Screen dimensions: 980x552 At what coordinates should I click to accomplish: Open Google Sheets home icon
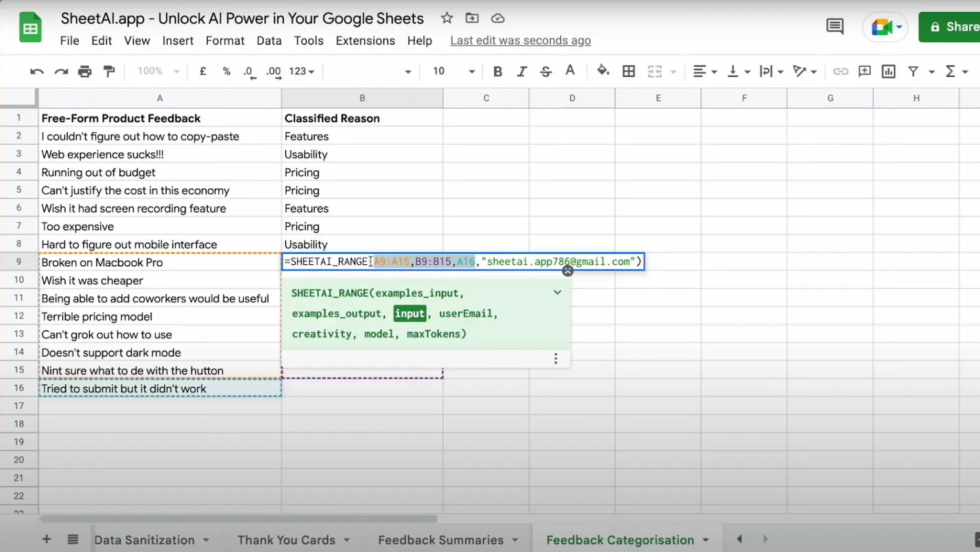[30, 28]
